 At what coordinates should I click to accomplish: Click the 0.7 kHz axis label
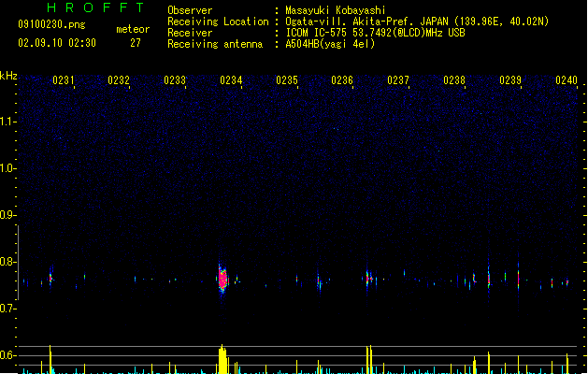point(7,309)
